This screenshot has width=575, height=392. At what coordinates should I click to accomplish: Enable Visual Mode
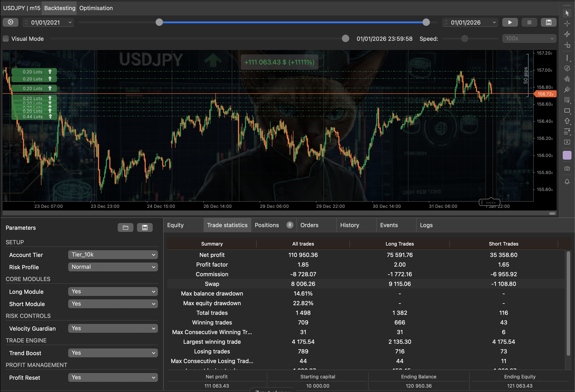[5, 39]
